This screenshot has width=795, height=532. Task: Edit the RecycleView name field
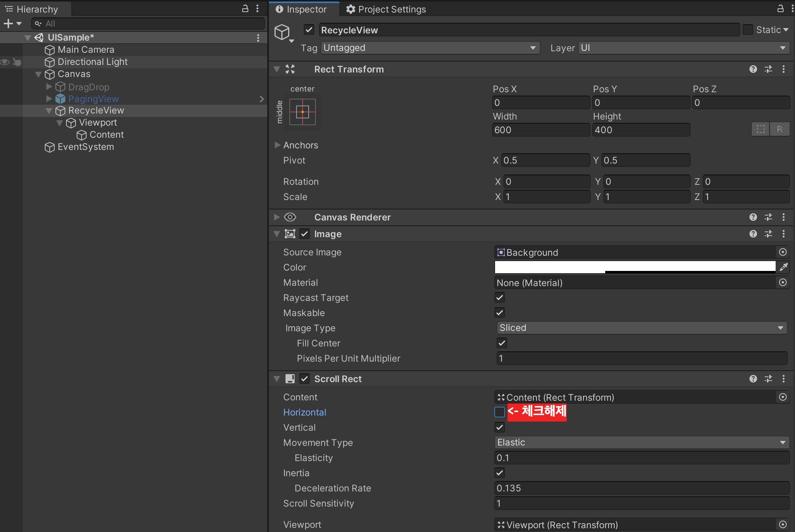click(530, 30)
